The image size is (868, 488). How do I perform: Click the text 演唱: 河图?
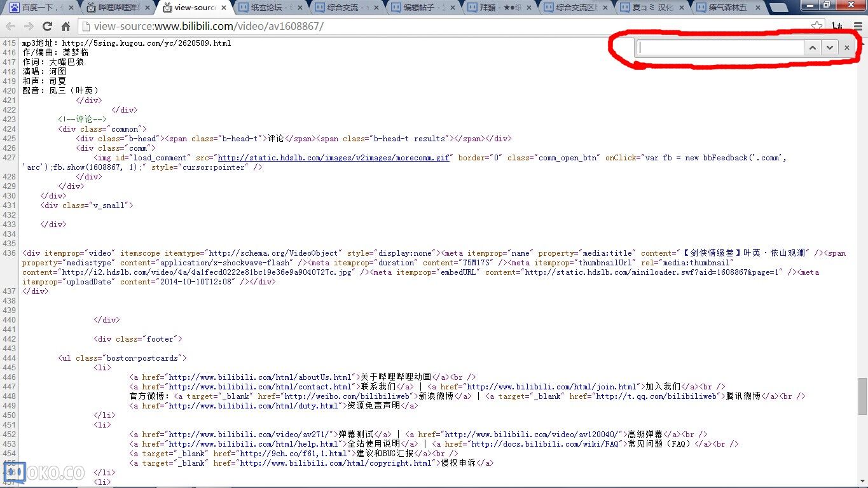pyautogui.click(x=44, y=72)
